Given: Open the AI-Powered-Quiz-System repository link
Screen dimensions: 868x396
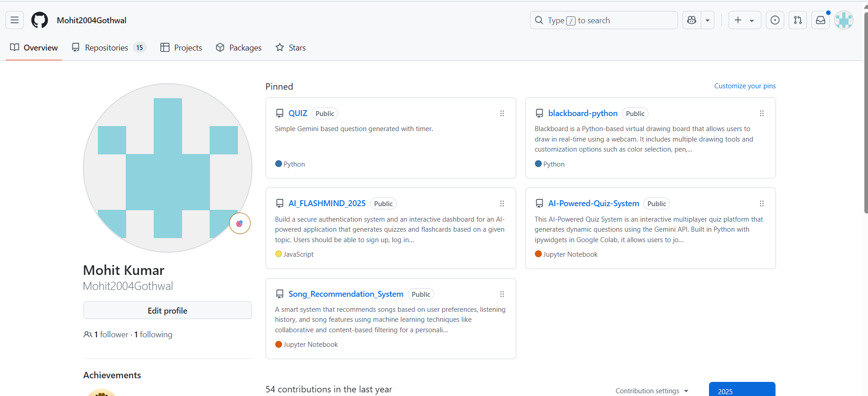Looking at the screenshot, I should [593, 203].
